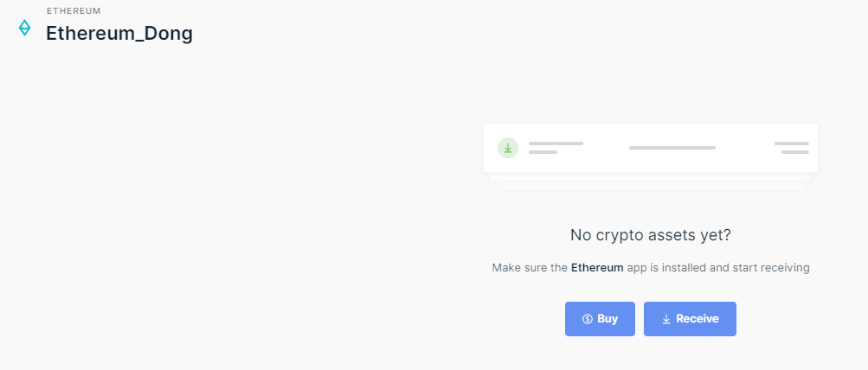Click the placeholder lines beside green icon
This screenshot has width=868, height=370.
click(x=556, y=148)
